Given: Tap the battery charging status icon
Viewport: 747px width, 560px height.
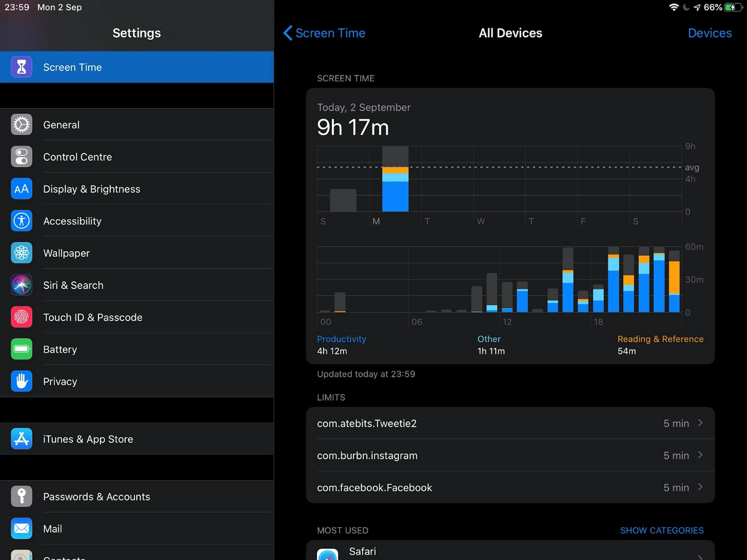Looking at the screenshot, I should pyautogui.click(x=733, y=7).
